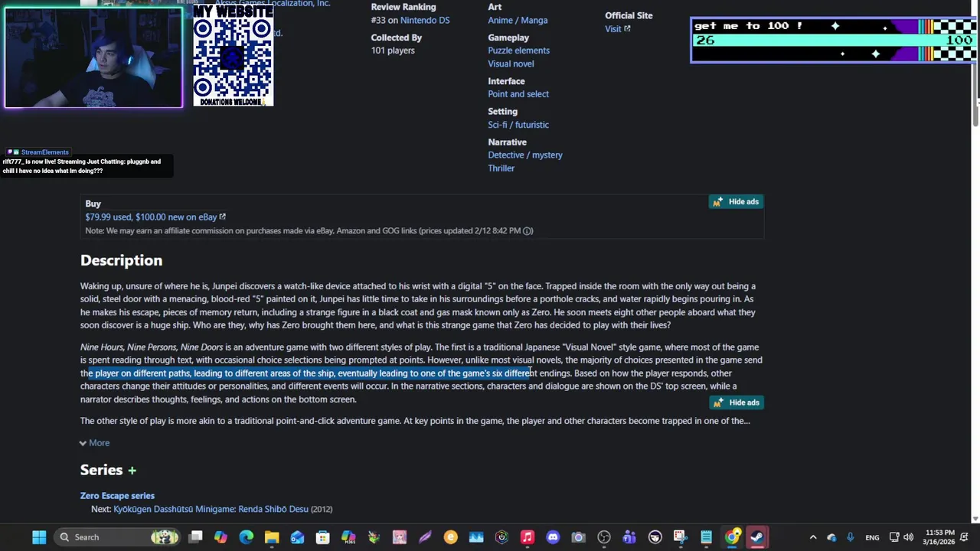Click the microphone tray icon
Image resolution: width=980 pixels, height=551 pixels.
(850, 537)
